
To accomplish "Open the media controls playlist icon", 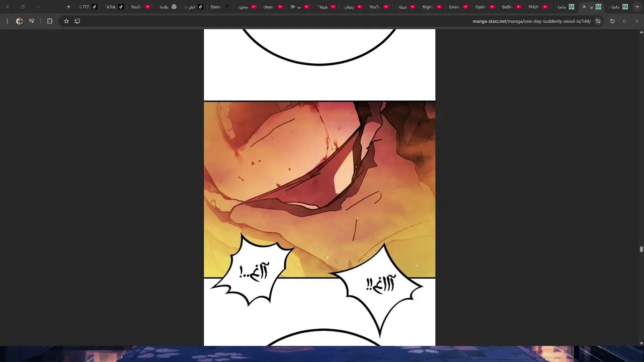I will tap(32, 21).
